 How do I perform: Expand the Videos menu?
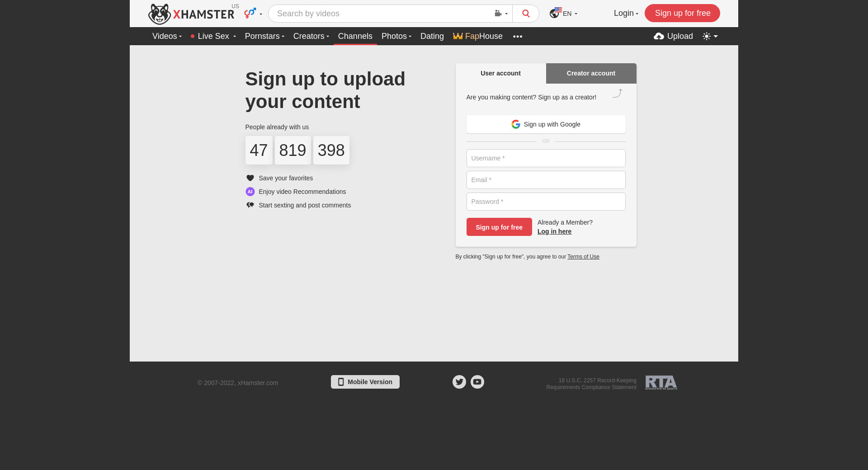coord(167,36)
